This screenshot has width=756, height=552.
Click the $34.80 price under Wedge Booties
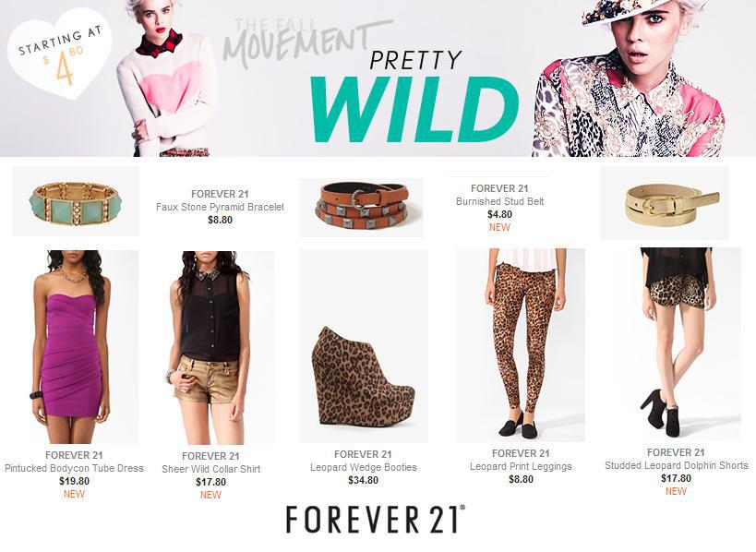(364, 480)
